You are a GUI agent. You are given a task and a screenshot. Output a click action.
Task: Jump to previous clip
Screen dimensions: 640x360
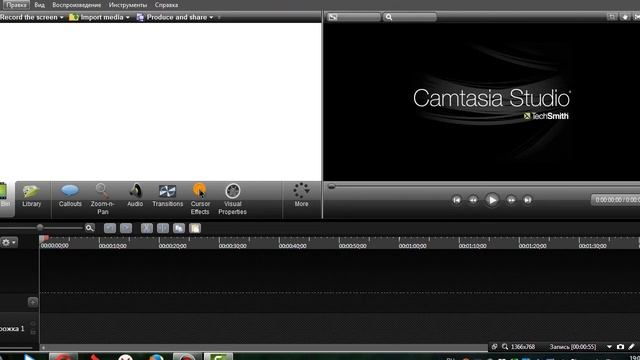tap(456, 200)
